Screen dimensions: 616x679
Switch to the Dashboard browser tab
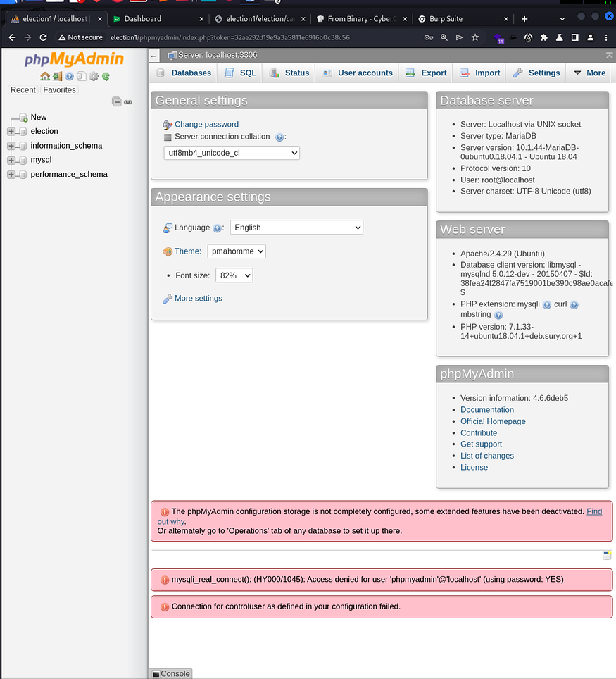pyautogui.click(x=158, y=19)
